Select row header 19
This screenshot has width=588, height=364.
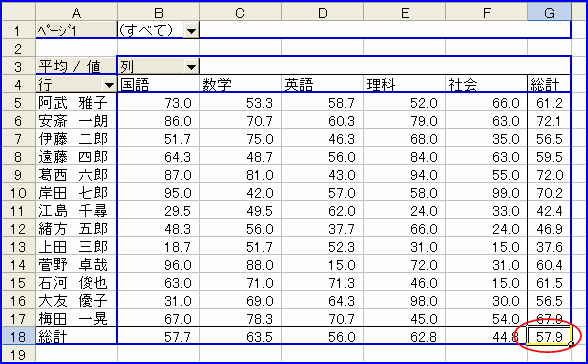[x=19, y=354]
